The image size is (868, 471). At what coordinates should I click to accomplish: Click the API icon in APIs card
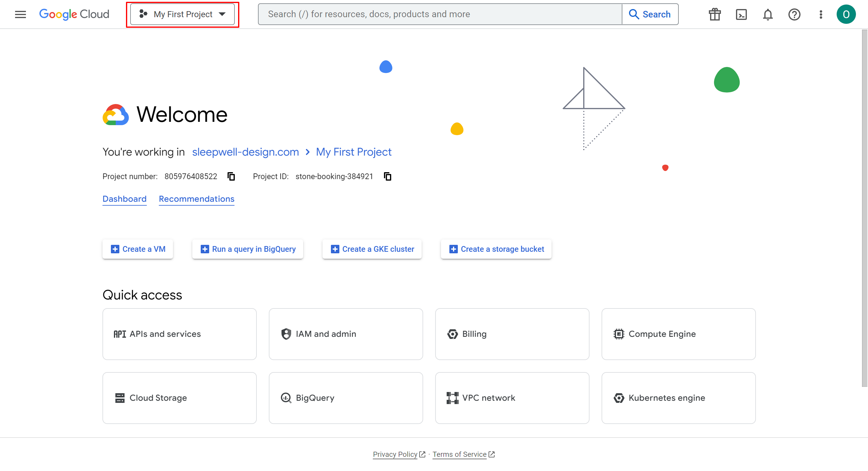tap(120, 334)
